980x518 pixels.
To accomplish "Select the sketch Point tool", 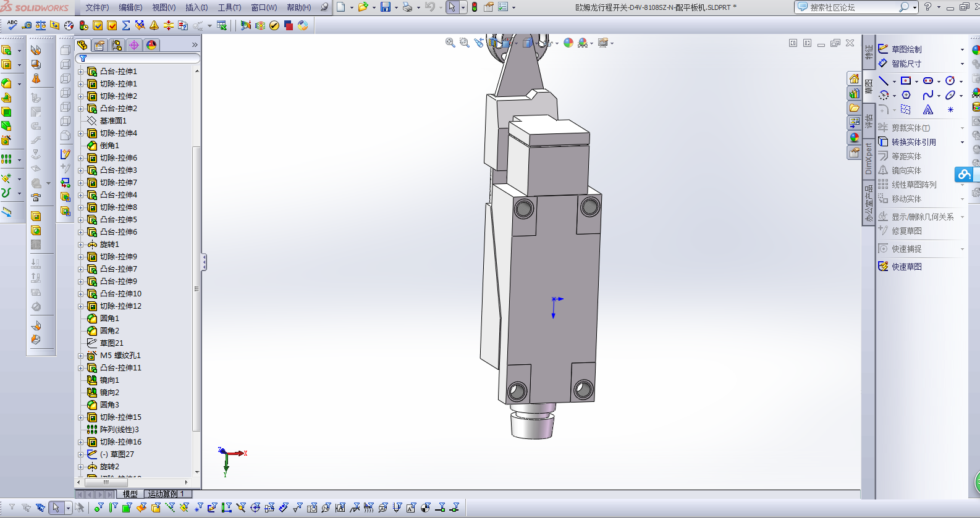I will (950, 109).
